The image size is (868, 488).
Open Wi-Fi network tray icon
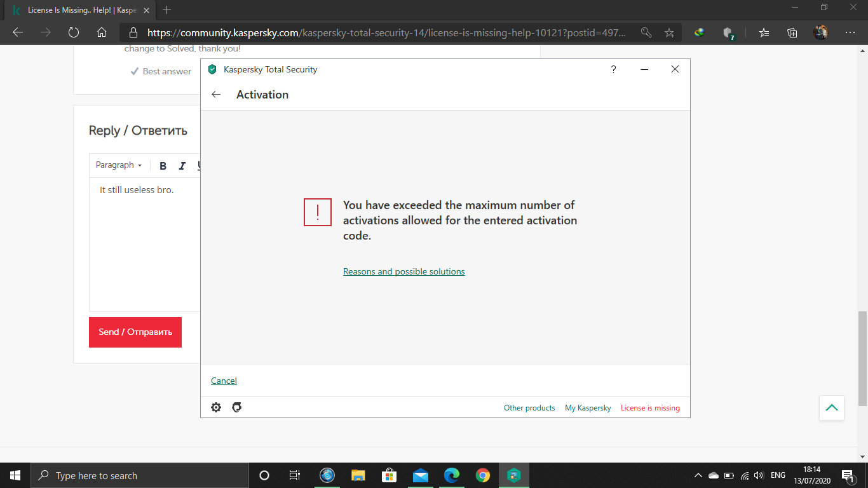point(744,475)
